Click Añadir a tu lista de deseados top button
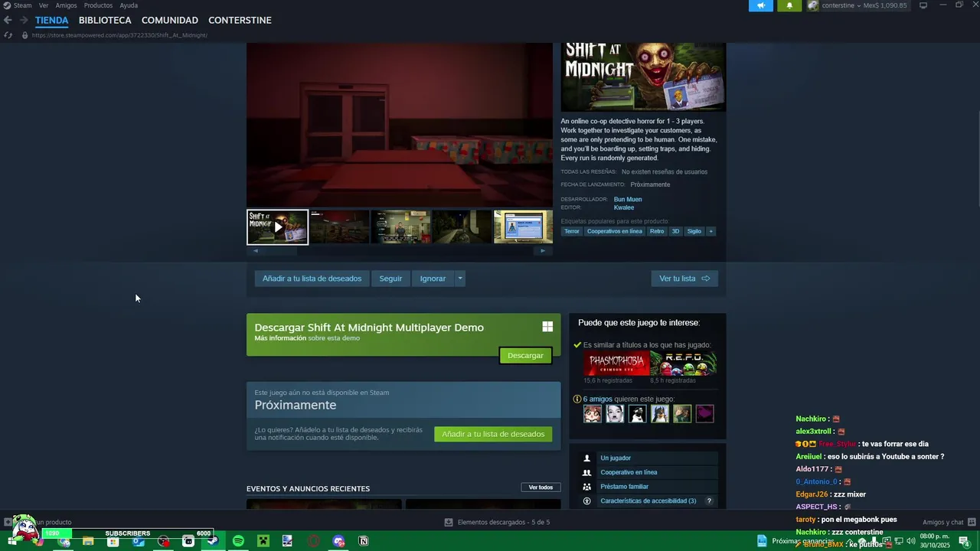 click(312, 279)
